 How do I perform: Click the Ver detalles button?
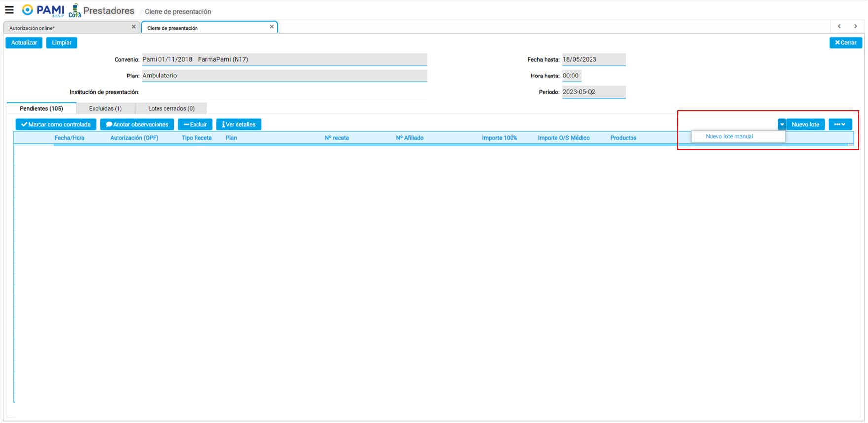[x=238, y=125]
